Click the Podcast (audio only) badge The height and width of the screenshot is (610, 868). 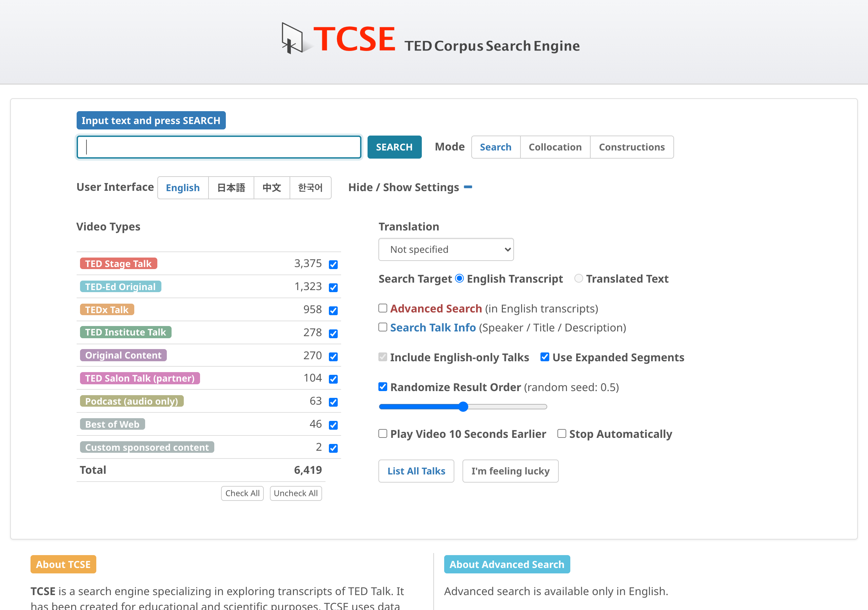point(132,401)
